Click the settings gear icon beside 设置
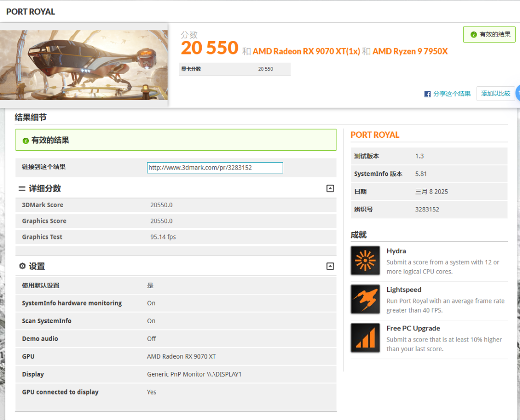Image resolution: width=520 pixels, height=420 pixels. tap(22, 266)
